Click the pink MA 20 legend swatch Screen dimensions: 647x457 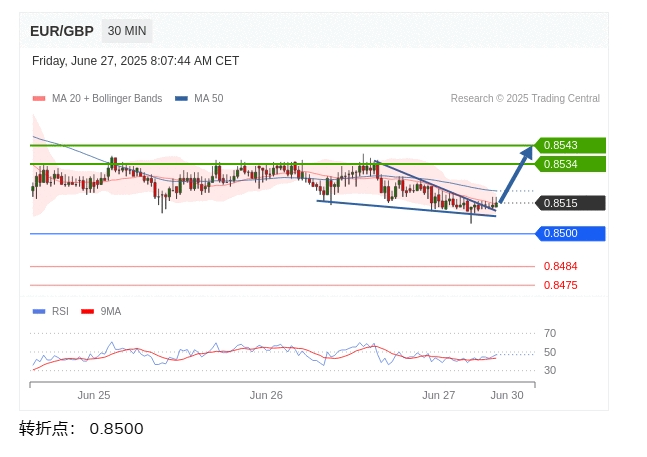pyautogui.click(x=39, y=99)
